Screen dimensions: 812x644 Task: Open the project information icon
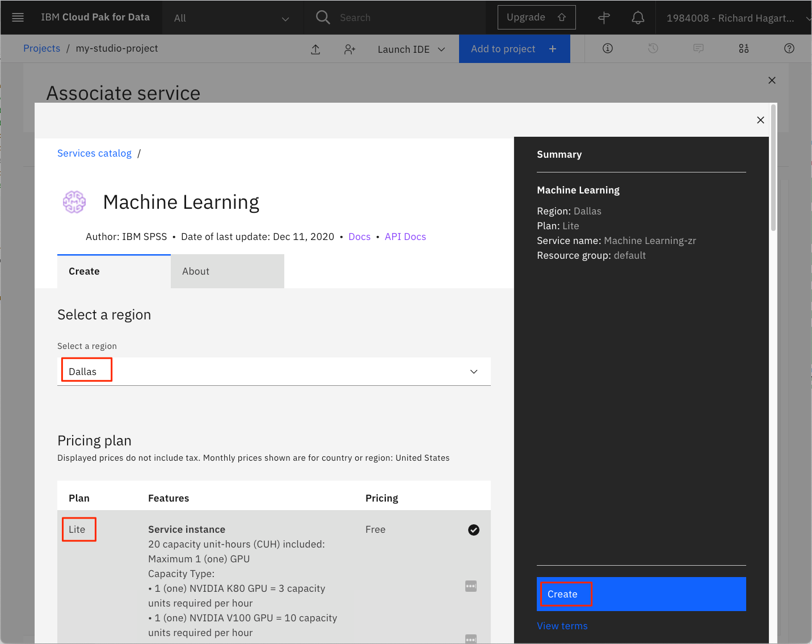pyautogui.click(x=608, y=48)
